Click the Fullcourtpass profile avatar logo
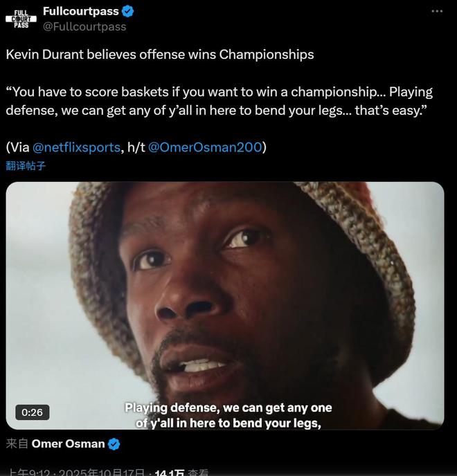Screen dimensions: 457x476 21,18
